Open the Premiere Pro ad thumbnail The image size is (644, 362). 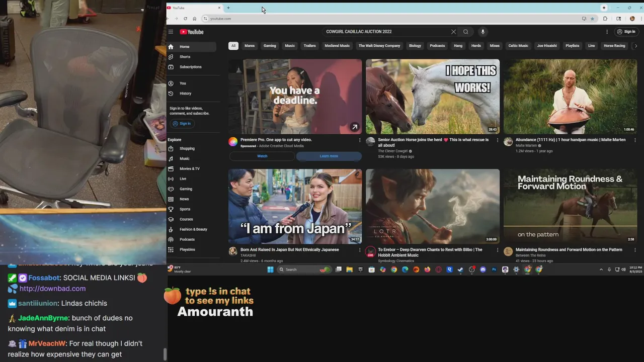coord(295,97)
